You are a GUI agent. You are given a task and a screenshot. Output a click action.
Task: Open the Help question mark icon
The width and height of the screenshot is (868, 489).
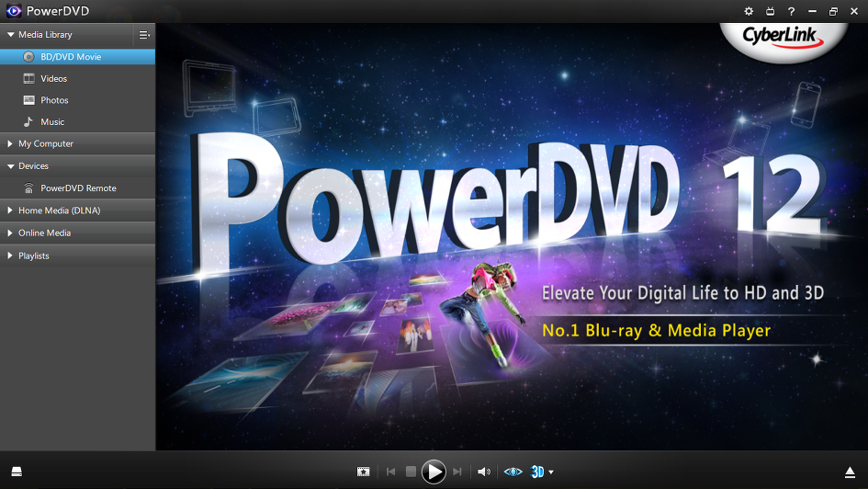coord(791,11)
